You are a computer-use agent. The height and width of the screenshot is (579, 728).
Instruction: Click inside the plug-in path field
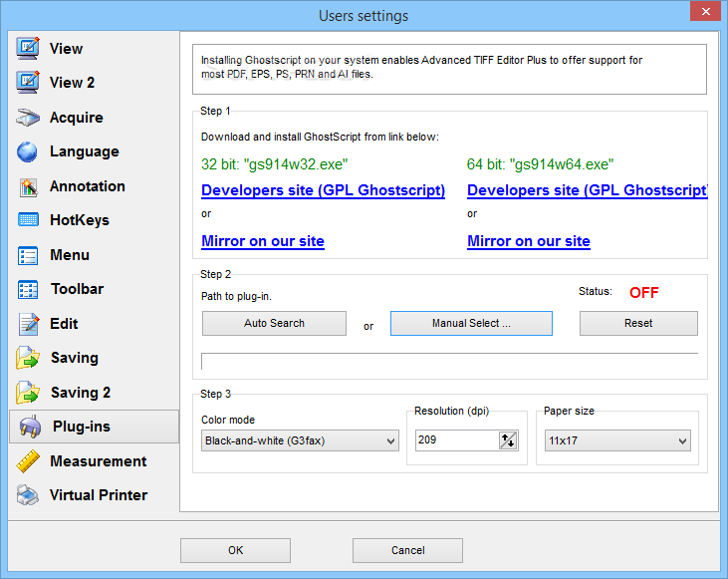449,361
